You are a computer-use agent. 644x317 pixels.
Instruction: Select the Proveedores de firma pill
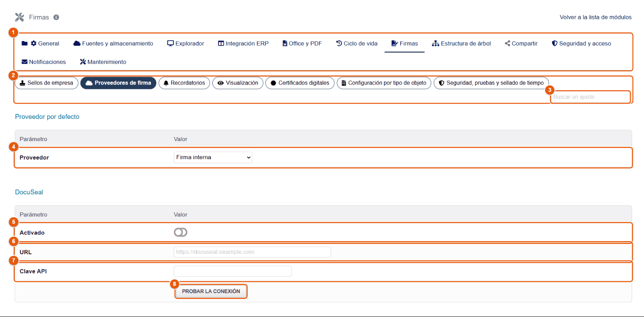coord(118,83)
